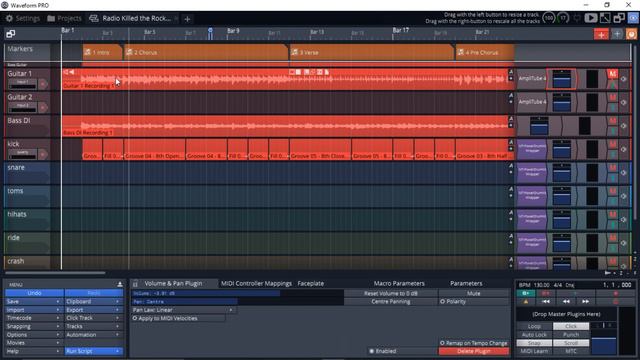
Task: Toggle the blue eye icon in the top bar
Action: (633, 18)
